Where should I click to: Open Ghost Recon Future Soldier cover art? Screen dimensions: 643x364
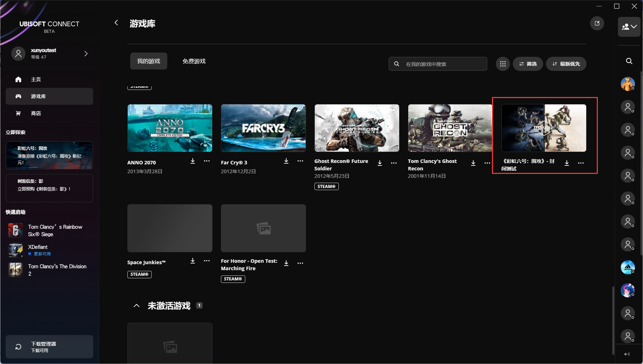(x=357, y=128)
